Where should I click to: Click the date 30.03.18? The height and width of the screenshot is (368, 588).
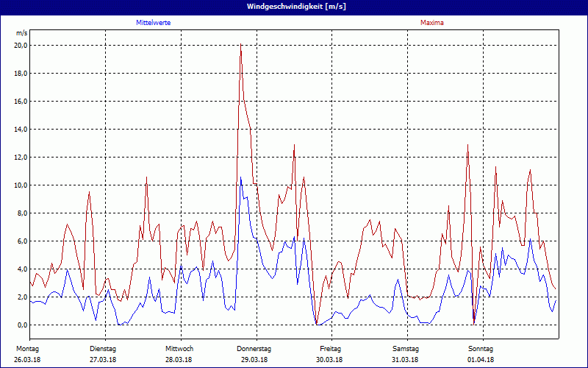[329, 360]
